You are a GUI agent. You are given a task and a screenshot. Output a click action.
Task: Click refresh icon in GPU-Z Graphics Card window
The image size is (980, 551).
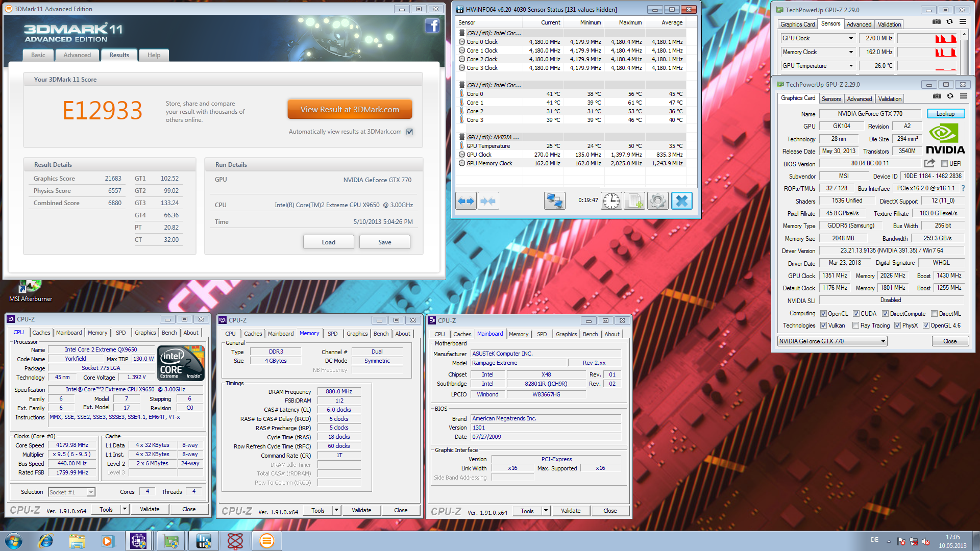(950, 96)
